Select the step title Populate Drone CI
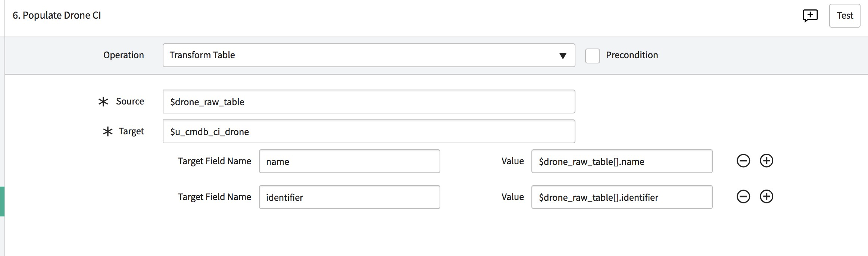 tap(57, 15)
